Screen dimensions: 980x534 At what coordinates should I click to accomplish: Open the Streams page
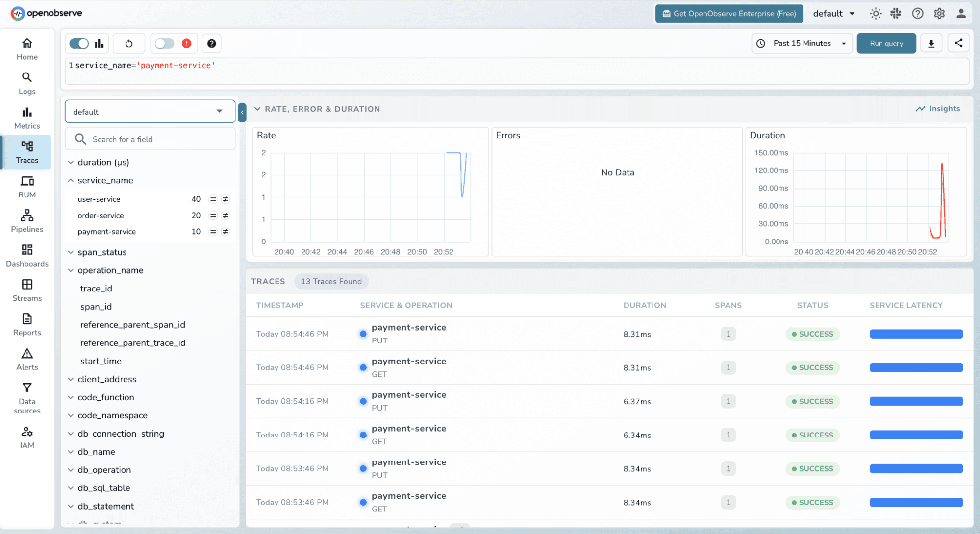click(x=26, y=289)
